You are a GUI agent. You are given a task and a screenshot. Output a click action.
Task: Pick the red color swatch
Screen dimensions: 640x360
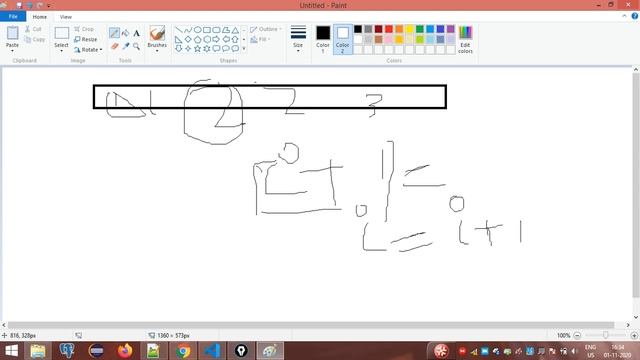389,29
